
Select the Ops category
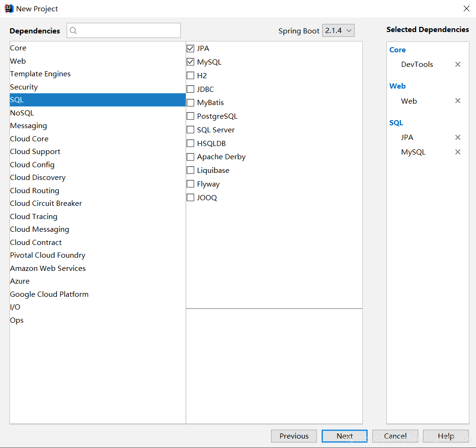click(98, 320)
